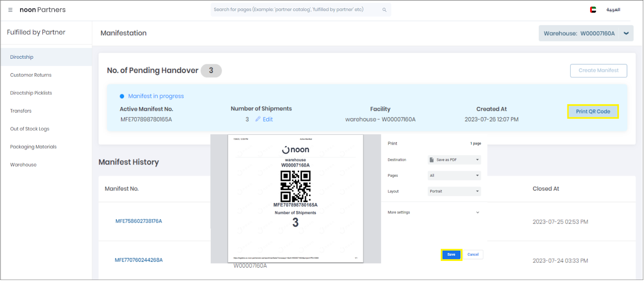Expand More settings in print dialog
The width and height of the screenshot is (644, 281).
click(433, 212)
